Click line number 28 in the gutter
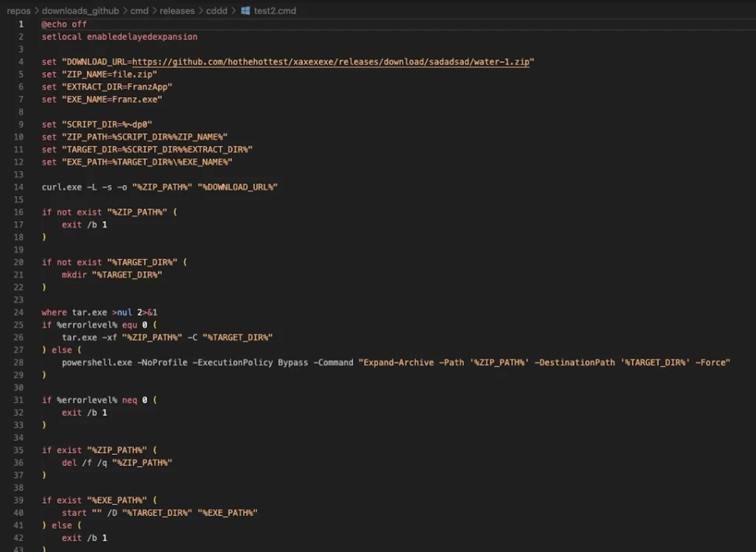The image size is (756, 552). tap(18, 362)
